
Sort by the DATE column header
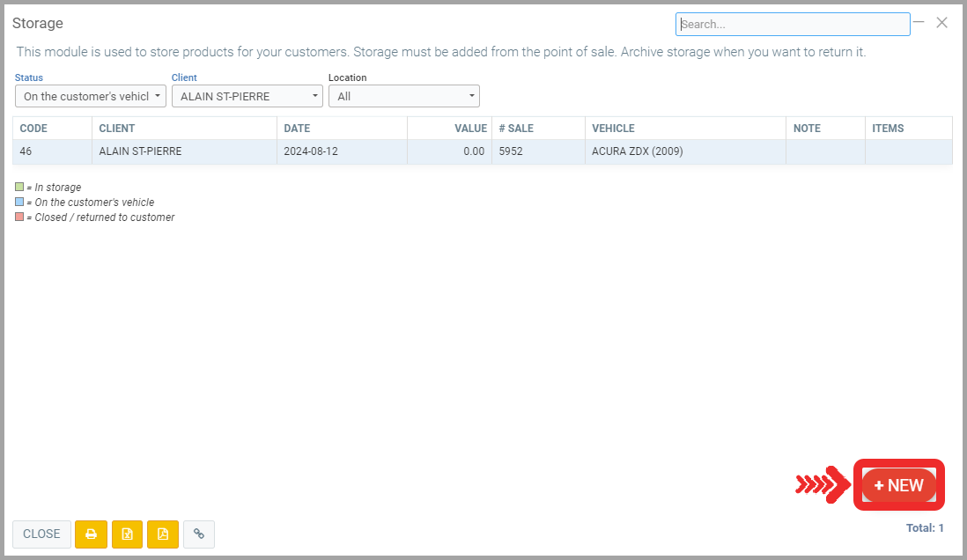pos(297,129)
